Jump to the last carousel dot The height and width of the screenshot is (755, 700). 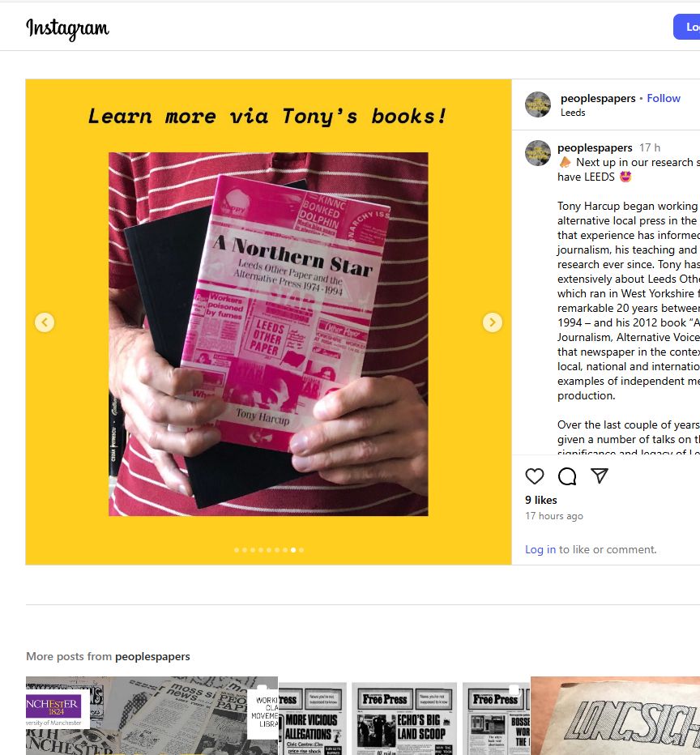point(301,550)
